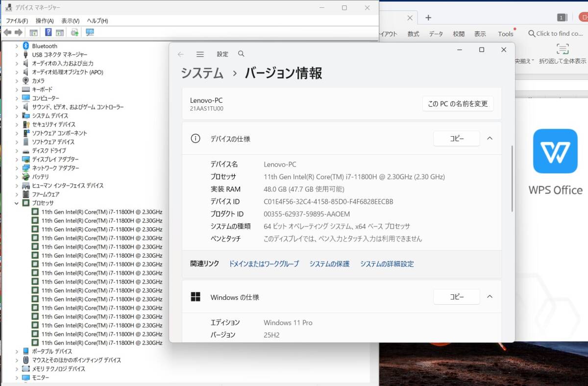The image size is (588, 386).
Task: Click the back arrow in Device Manager toolbar
Action: point(8,33)
